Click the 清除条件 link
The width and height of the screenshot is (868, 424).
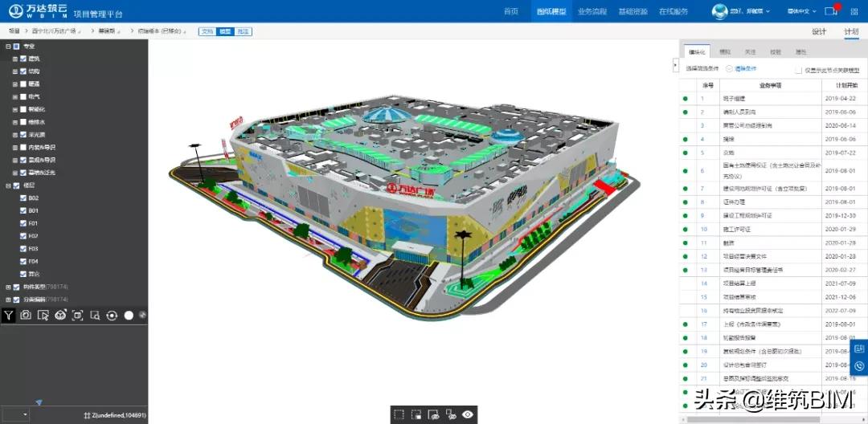click(746, 69)
